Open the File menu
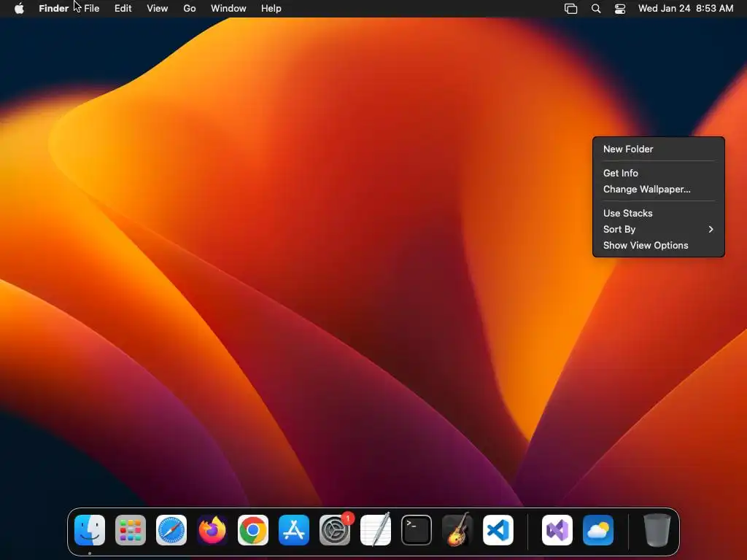The height and width of the screenshot is (560, 747). (91, 9)
